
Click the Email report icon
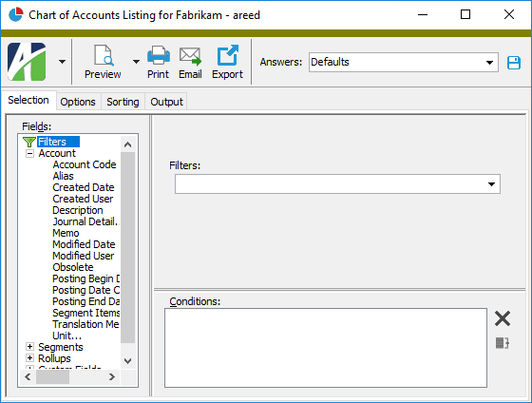pos(190,56)
